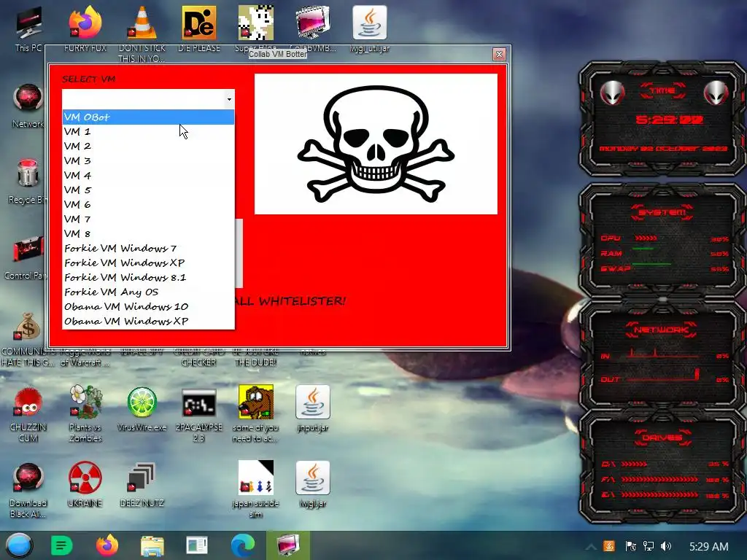
Task: Choose VM 4 option
Action: 148,175
